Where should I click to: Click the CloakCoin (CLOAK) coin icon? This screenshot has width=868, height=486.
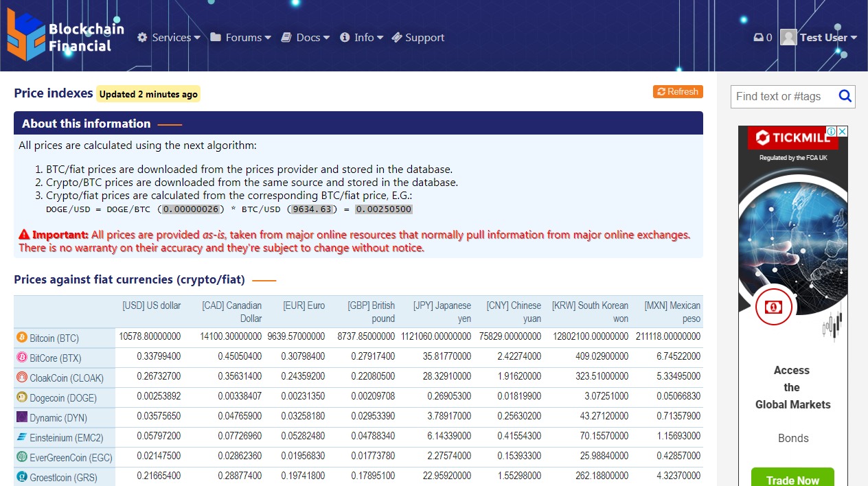(x=22, y=378)
